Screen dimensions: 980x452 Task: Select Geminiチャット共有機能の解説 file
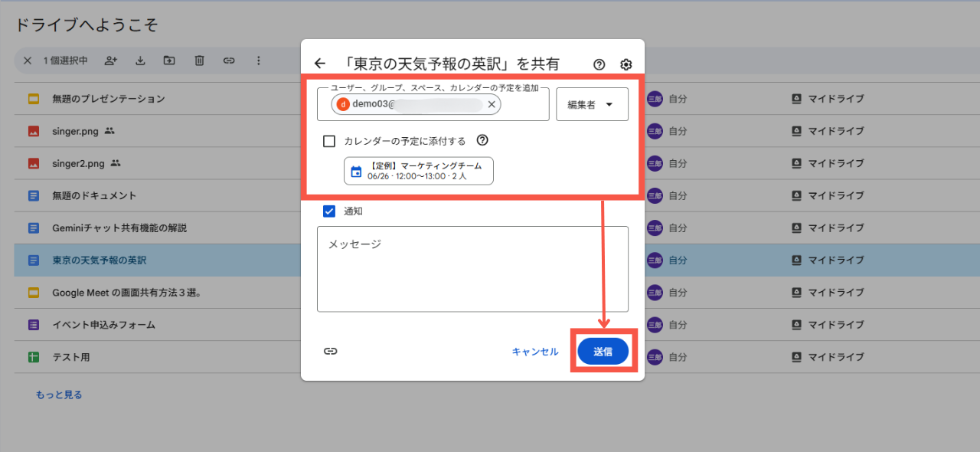(x=119, y=228)
